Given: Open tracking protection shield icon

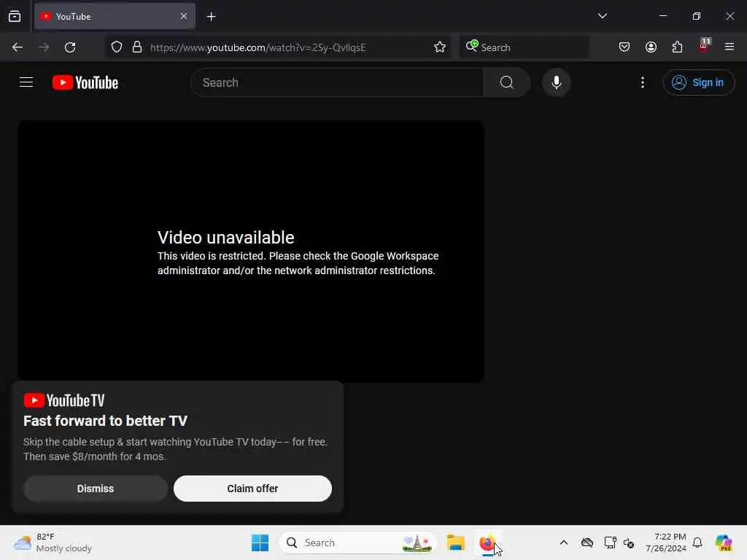Looking at the screenshot, I should point(117,47).
